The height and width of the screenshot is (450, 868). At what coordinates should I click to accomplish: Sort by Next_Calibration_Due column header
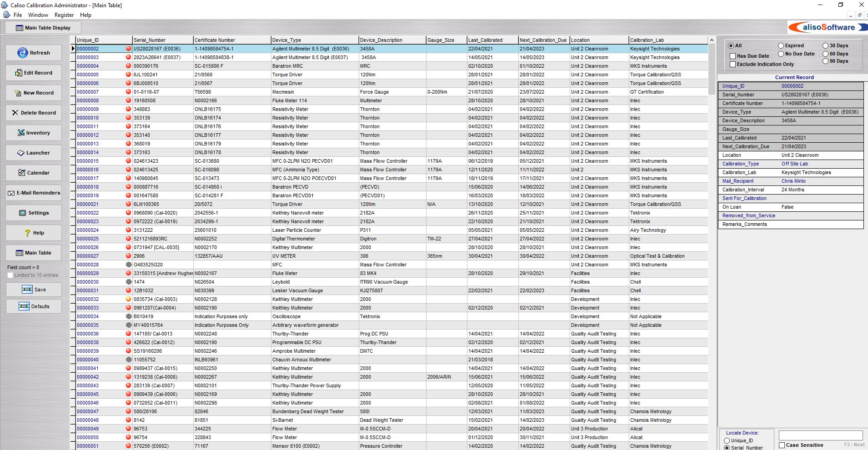click(x=544, y=40)
